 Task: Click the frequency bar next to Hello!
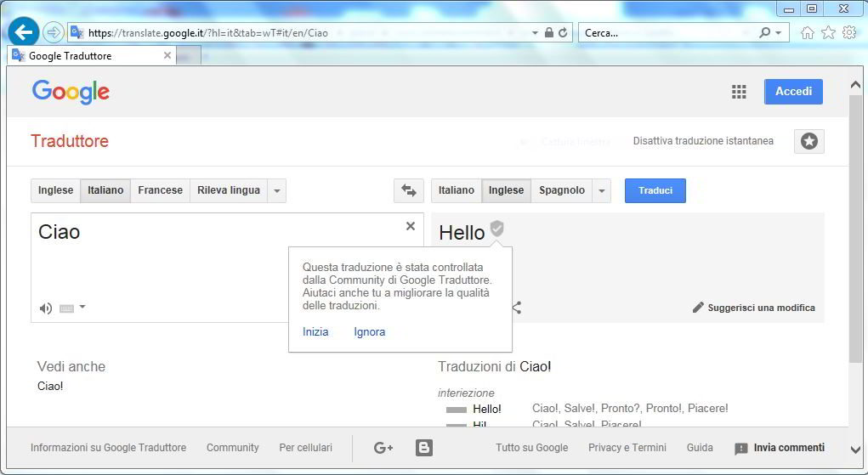(457, 410)
